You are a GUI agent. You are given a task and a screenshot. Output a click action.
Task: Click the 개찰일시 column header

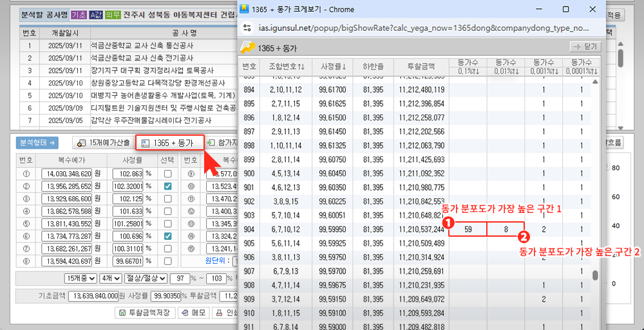point(65,32)
